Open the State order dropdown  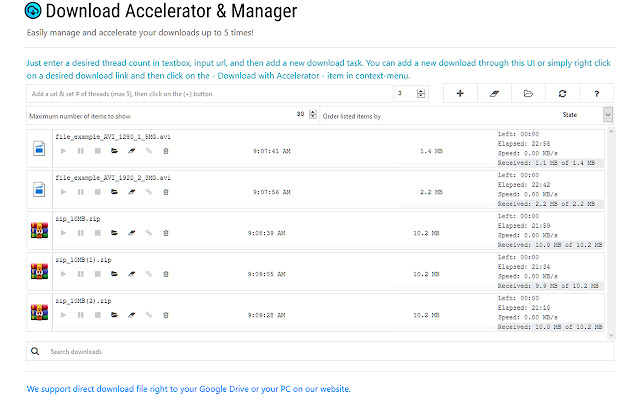point(608,115)
